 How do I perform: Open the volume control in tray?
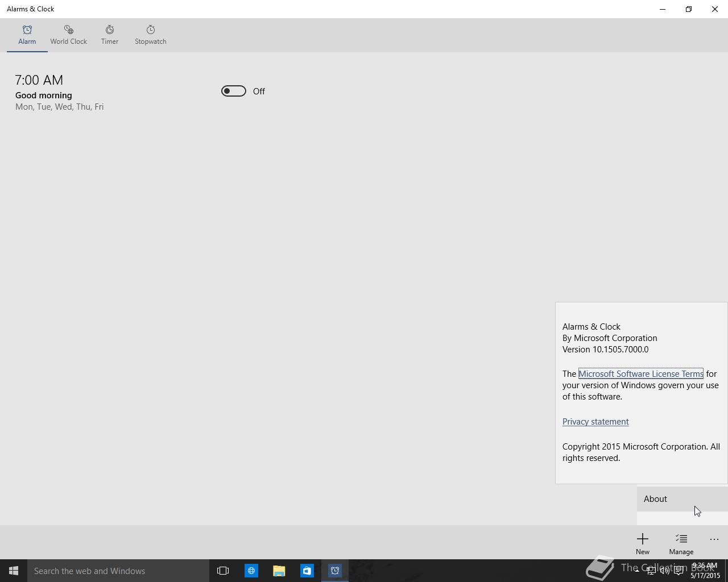(664, 571)
